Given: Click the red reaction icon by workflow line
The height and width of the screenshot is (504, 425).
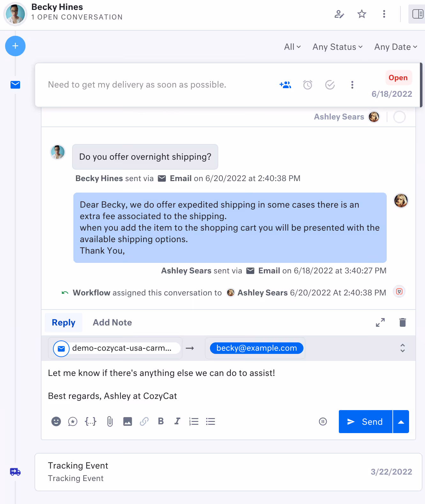Looking at the screenshot, I should [x=399, y=291].
